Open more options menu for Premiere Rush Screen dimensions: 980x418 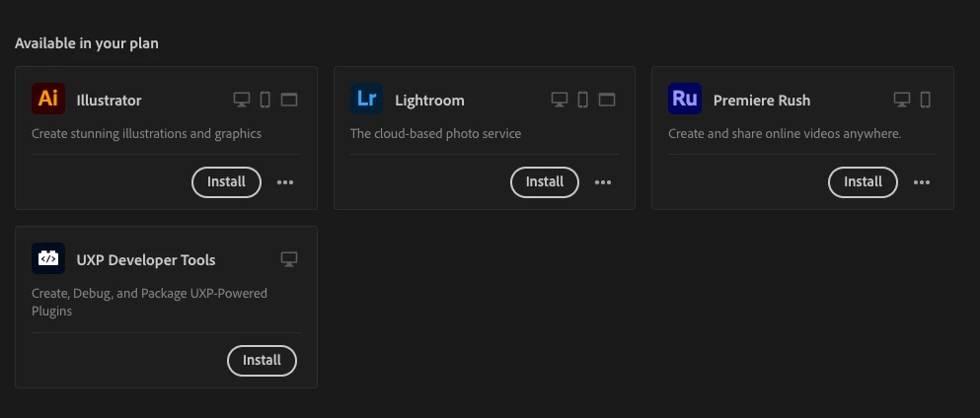pos(921,182)
